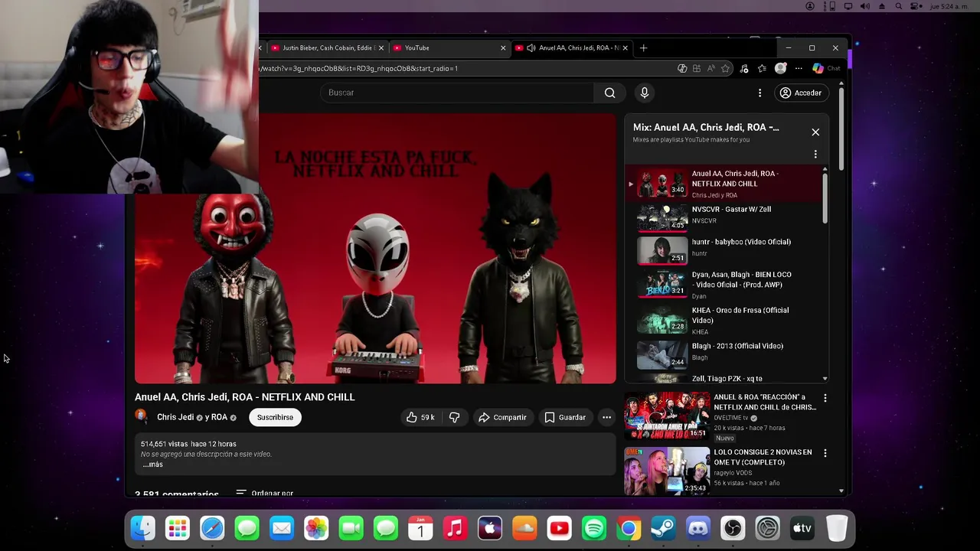Add page to favorites with star icon
The image size is (980, 551).
(x=725, y=68)
